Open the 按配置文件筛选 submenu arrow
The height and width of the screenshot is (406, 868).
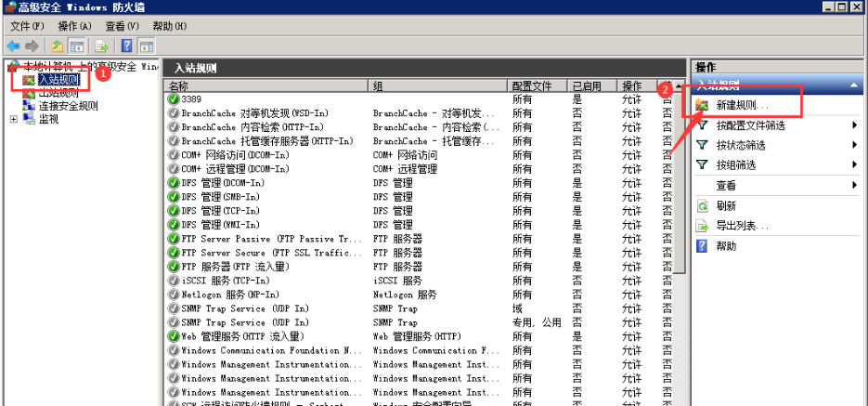(855, 125)
